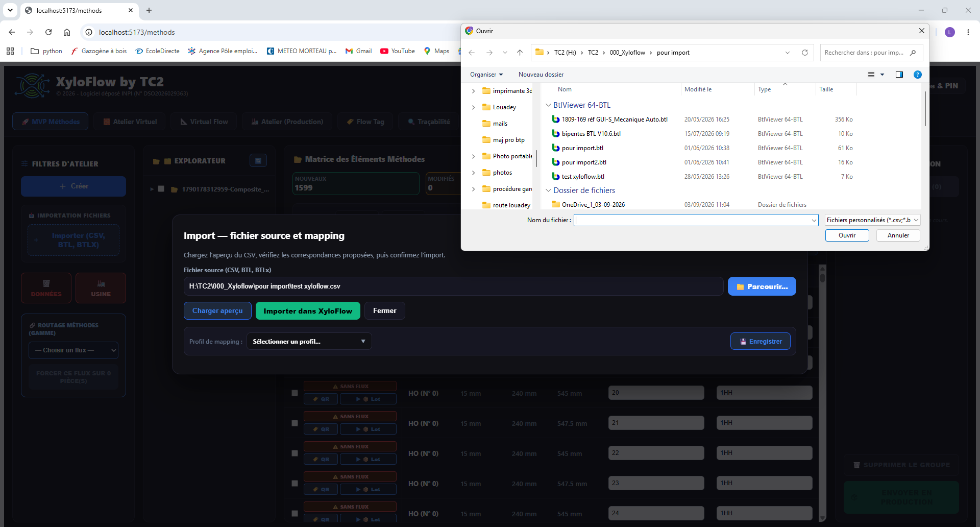The width and height of the screenshot is (980, 527).
Task: Open the Traçabilité tab
Action: [429, 122]
